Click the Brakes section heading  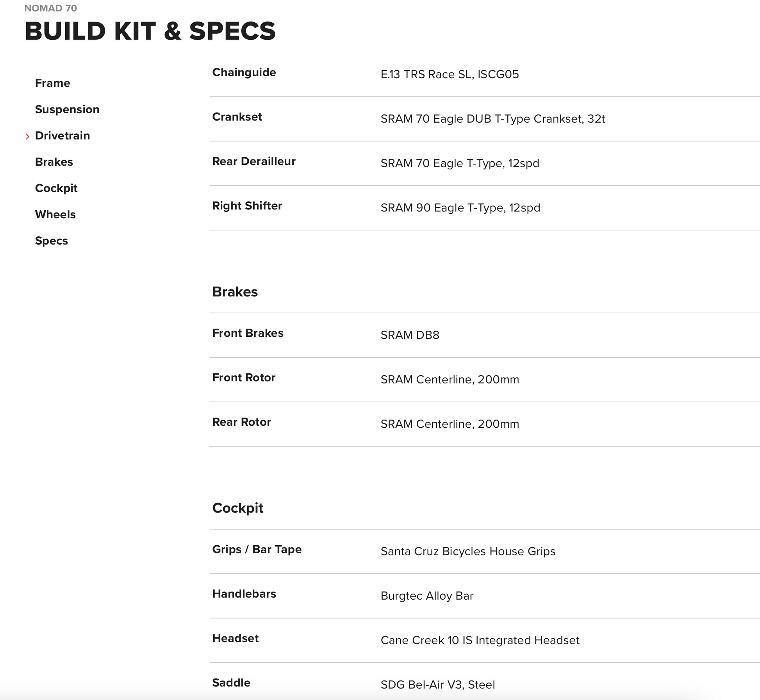tap(235, 292)
